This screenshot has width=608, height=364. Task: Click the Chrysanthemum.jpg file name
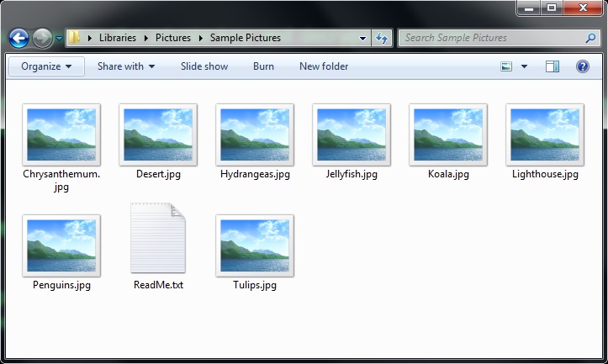coord(61,180)
